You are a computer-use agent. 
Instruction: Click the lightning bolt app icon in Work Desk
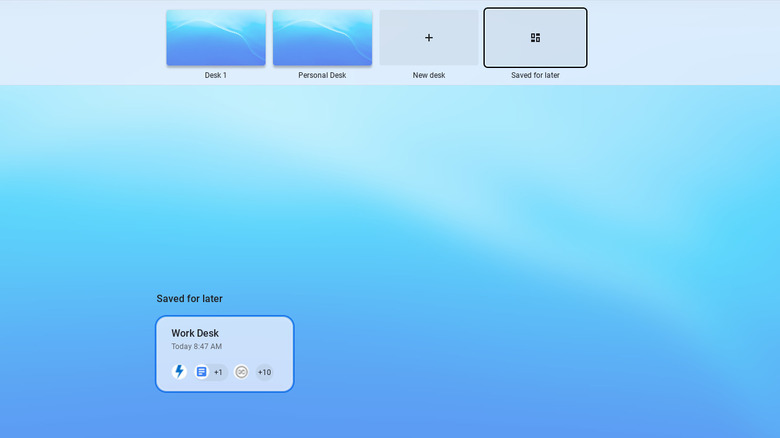(x=179, y=371)
